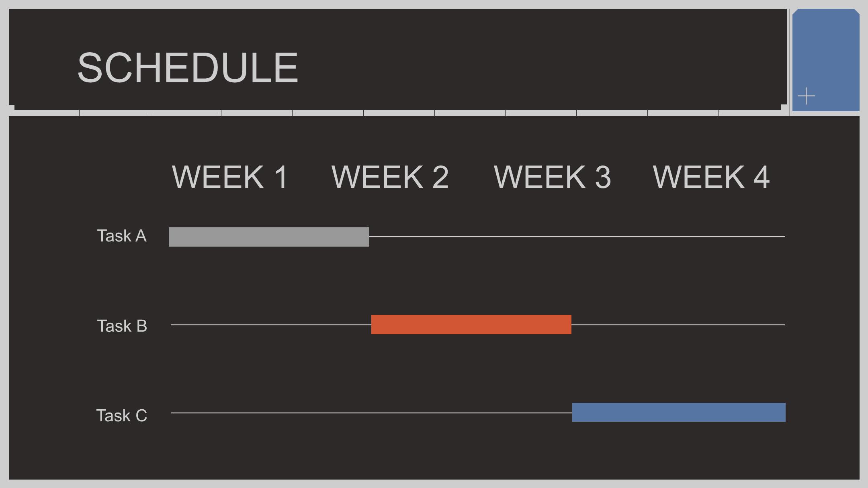Click the dark title banner background
Image resolution: width=868 pixels, height=488 pixels.
pyautogui.click(x=522, y=56)
